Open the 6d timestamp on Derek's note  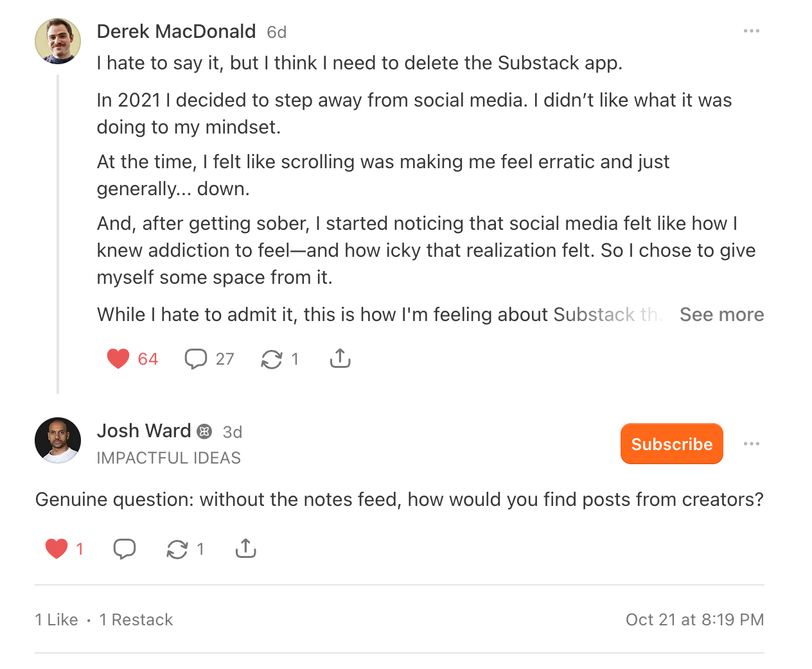pos(277,32)
